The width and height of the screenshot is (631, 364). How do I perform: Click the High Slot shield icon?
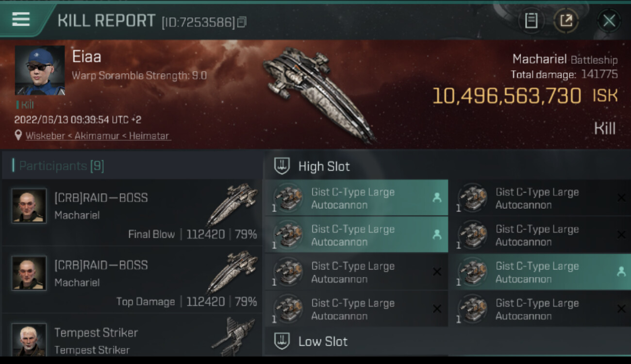(x=282, y=166)
